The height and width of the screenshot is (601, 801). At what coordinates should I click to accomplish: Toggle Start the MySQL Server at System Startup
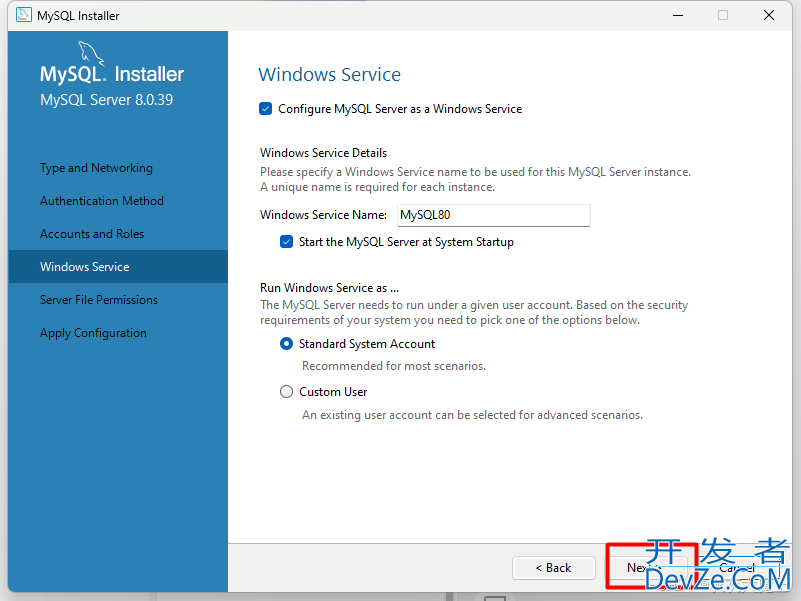click(x=287, y=242)
